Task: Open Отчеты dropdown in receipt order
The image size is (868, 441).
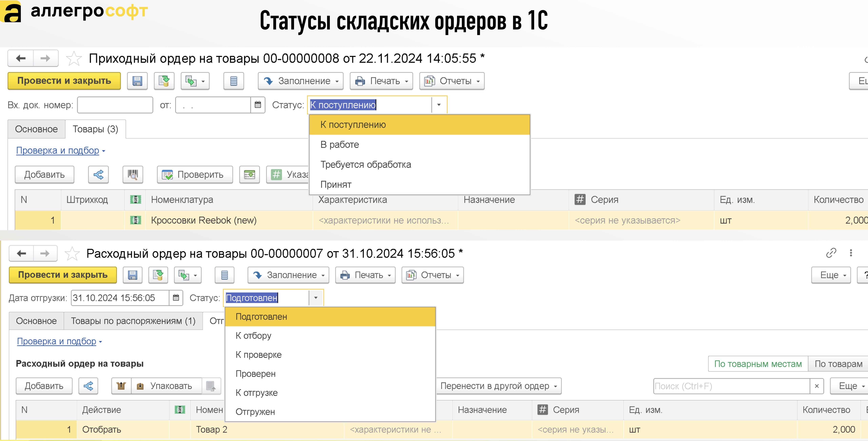Action: tap(452, 81)
